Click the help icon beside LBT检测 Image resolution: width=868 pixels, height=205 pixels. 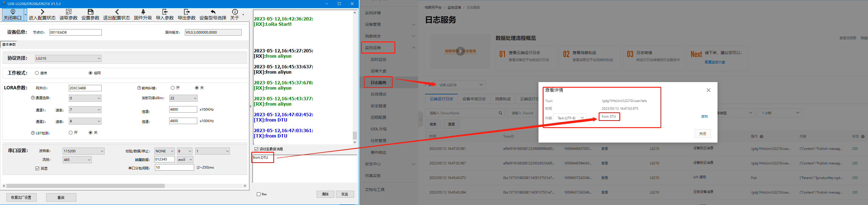[33, 133]
